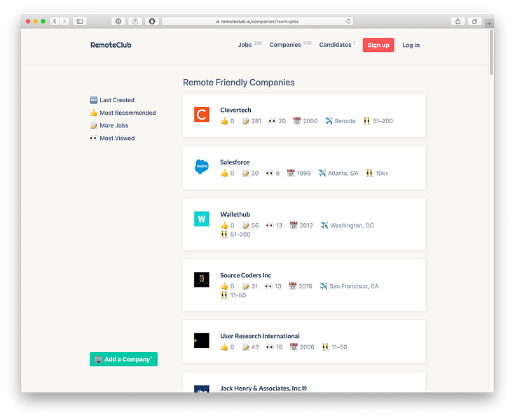
Task: Open the Safari share icon
Action: click(458, 21)
